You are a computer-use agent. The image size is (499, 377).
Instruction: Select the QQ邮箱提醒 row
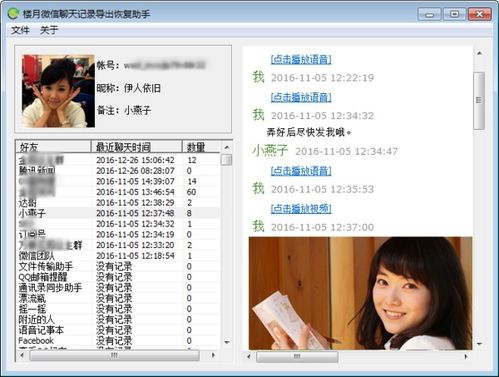click(x=118, y=277)
